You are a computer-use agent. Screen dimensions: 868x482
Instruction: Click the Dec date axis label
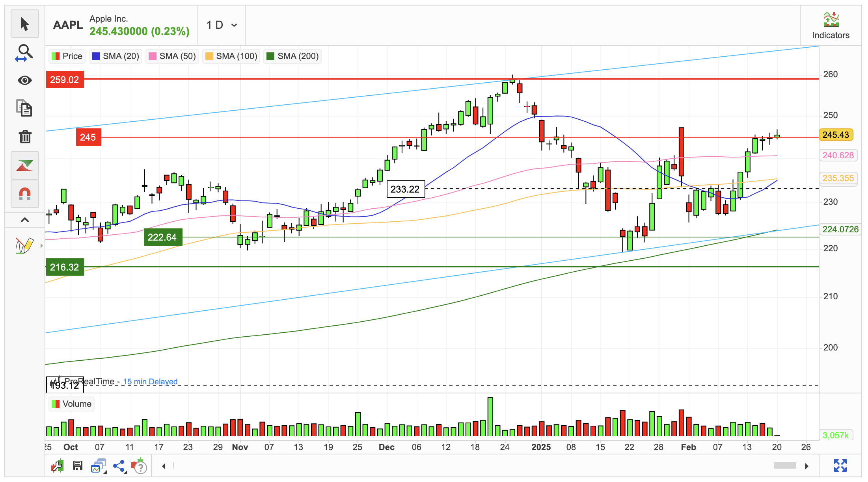tap(386, 447)
